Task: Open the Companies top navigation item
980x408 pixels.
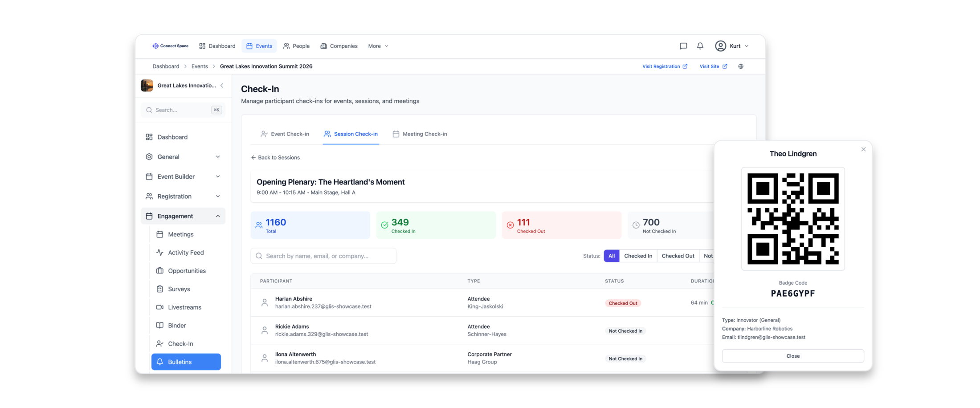Action: click(339, 46)
